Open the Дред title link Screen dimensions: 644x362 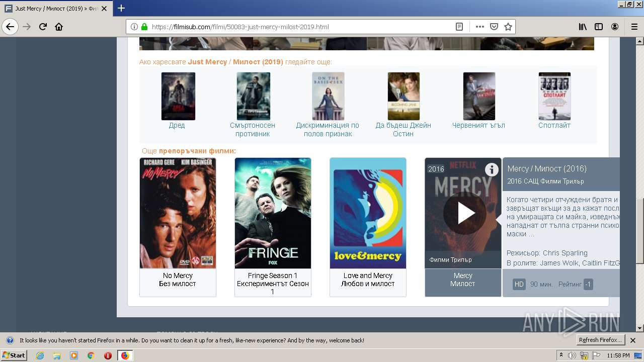(x=177, y=125)
